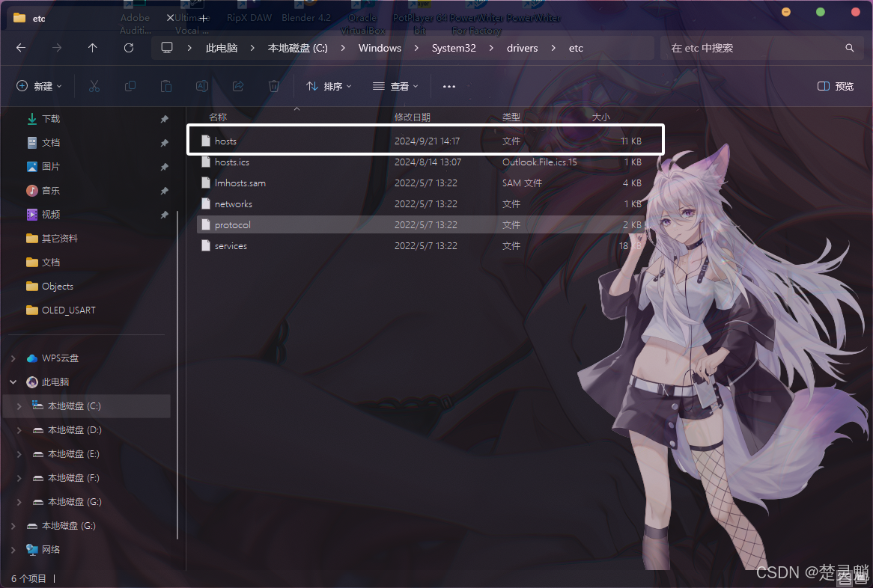
Task: Click the lmhosts.sam file icon
Action: pos(206,183)
